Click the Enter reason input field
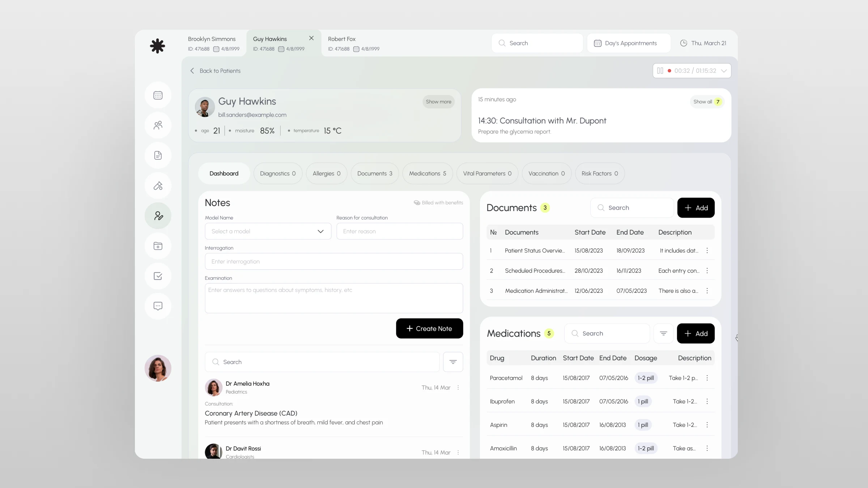The image size is (868, 488). coord(399,231)
